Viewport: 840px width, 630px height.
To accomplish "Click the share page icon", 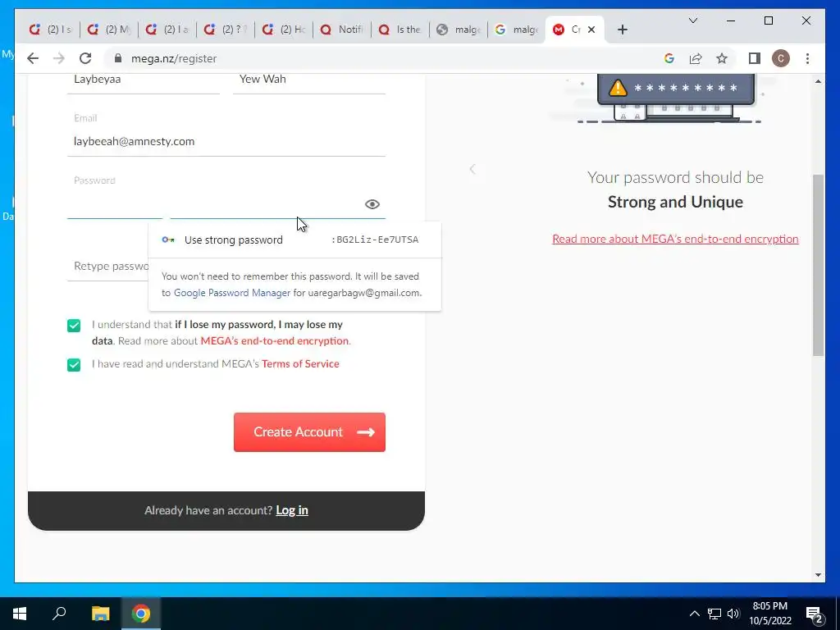I will (696, 58).
